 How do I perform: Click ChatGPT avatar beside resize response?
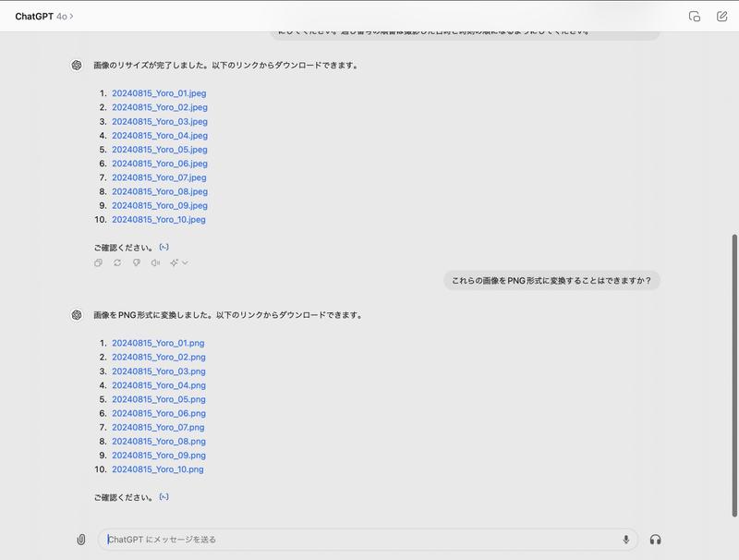(77, 65)
